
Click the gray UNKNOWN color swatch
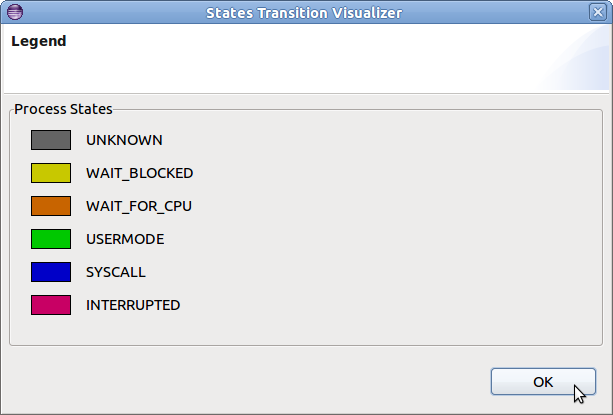[x=50, y=140]
